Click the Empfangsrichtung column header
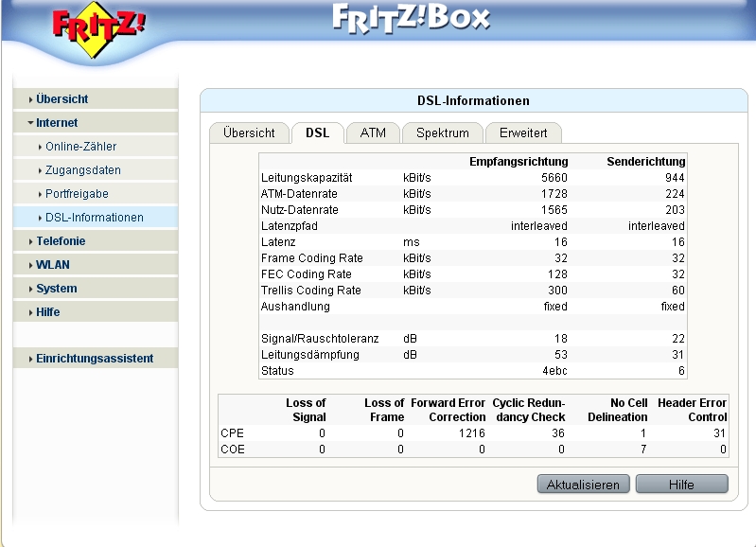756x547 pixels. click(x=519, y=162)
